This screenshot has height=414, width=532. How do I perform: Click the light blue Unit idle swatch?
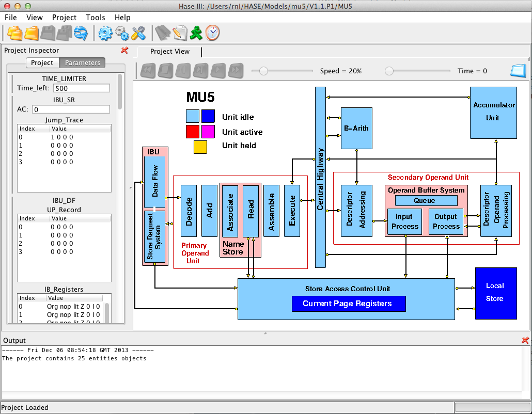click(x=192, y=116)
